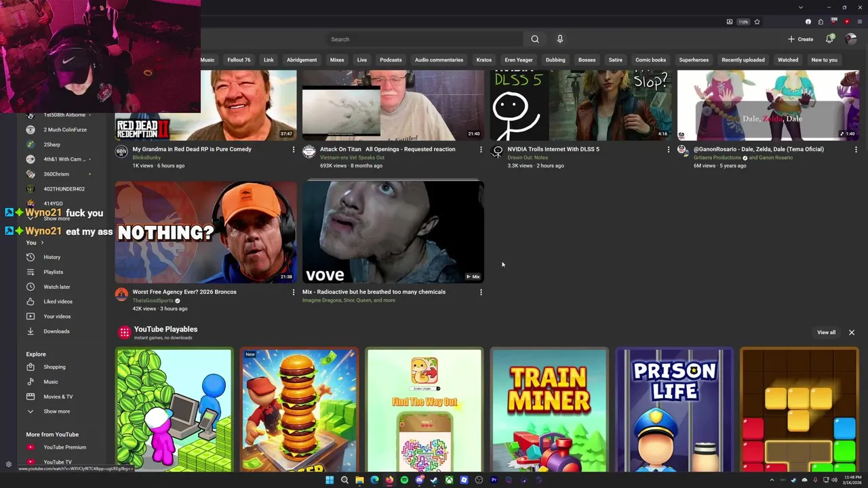Bookmark this page with star icon
The image size is (868, 488).
coord(757,22)
